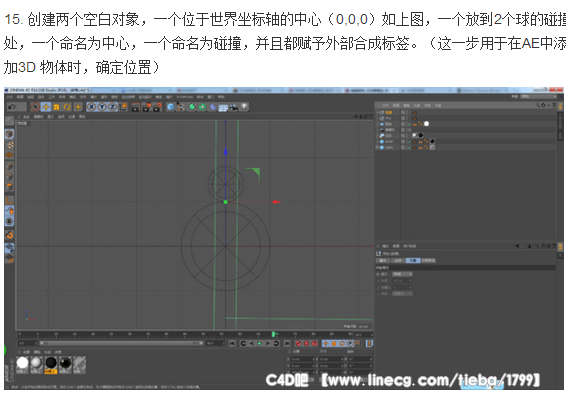
Task: Step to previous frame
Action: 252,343
